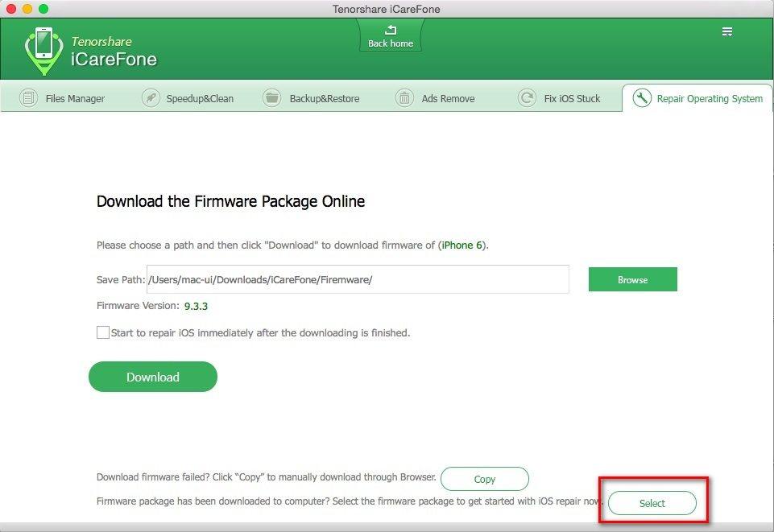Click the yellow minimize window button

(x=27, y=9)
